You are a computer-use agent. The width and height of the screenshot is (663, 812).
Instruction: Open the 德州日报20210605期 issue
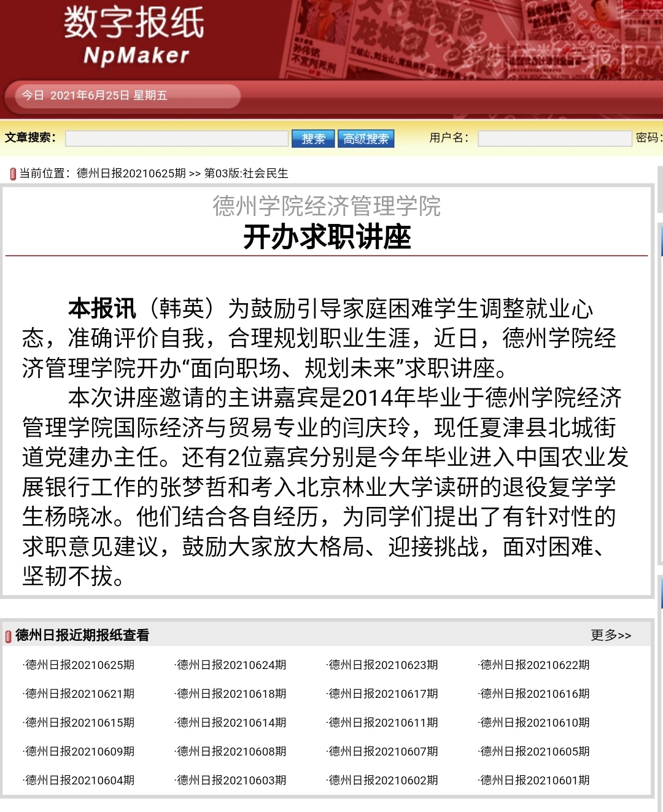click(535, 751)
